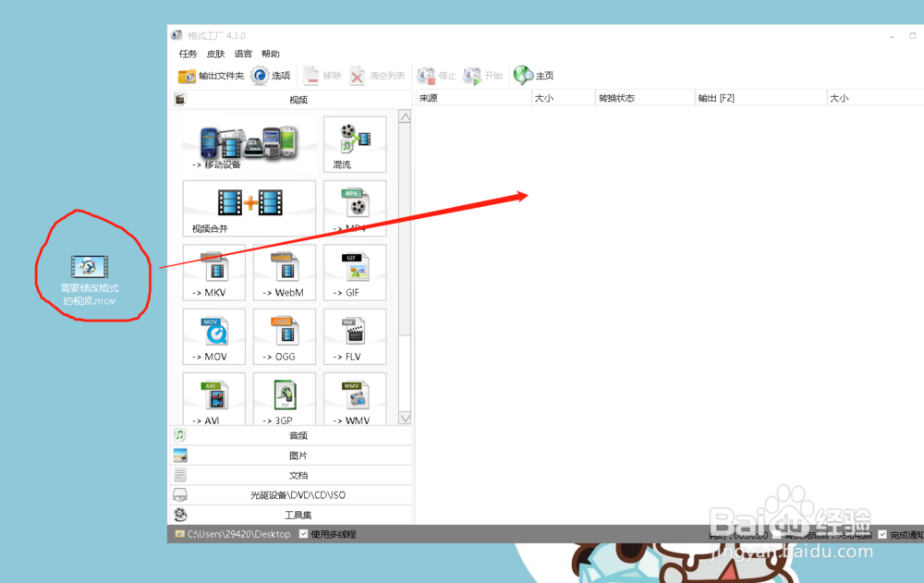Open the video joiner (视频合并) tile
The width and height of the screenshot is (924, 583).
pyautogui.click(x=249, y=208)
